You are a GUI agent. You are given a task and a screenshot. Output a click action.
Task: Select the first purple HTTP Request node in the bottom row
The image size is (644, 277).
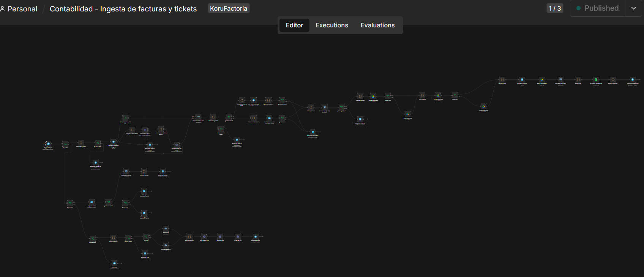204,237
